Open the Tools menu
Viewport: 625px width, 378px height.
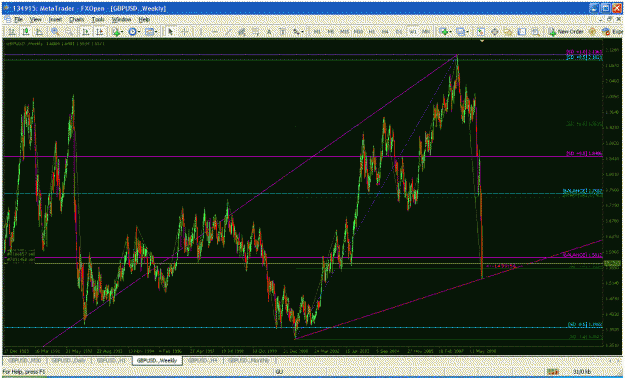[x=98, y=19]
